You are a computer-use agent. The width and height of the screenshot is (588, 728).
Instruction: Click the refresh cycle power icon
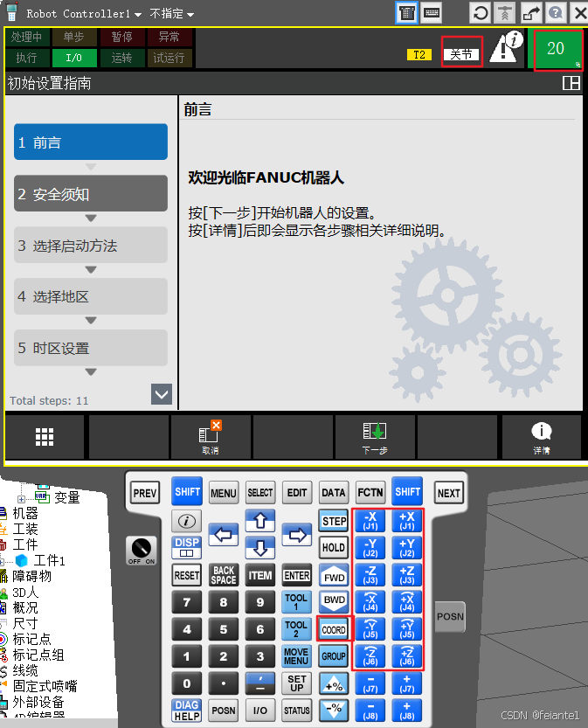click(x=480, y=12)
